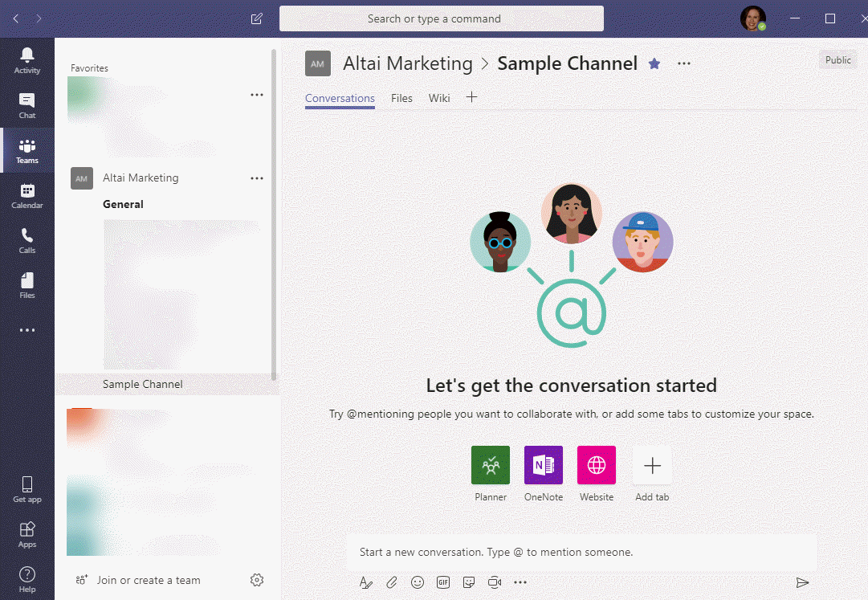Toggle the favorite star on Sample Channel
Viewport: 868px width, 600px height.
654,63
